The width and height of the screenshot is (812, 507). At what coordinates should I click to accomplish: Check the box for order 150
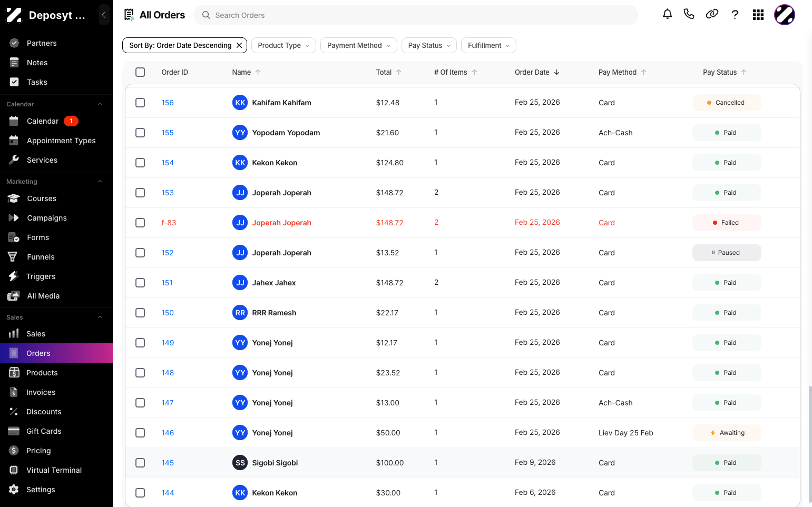(x=140, y=313)
